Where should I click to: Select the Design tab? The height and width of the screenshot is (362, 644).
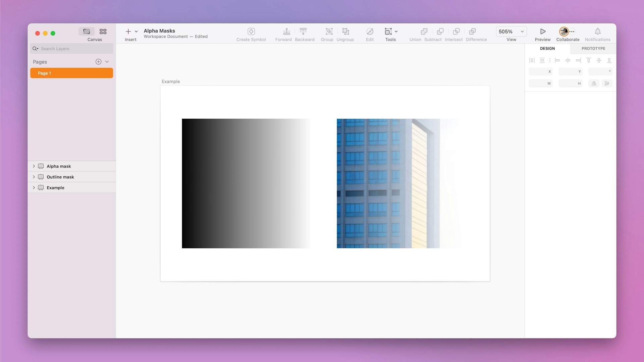pyautogui.click(x=547, y=49)
